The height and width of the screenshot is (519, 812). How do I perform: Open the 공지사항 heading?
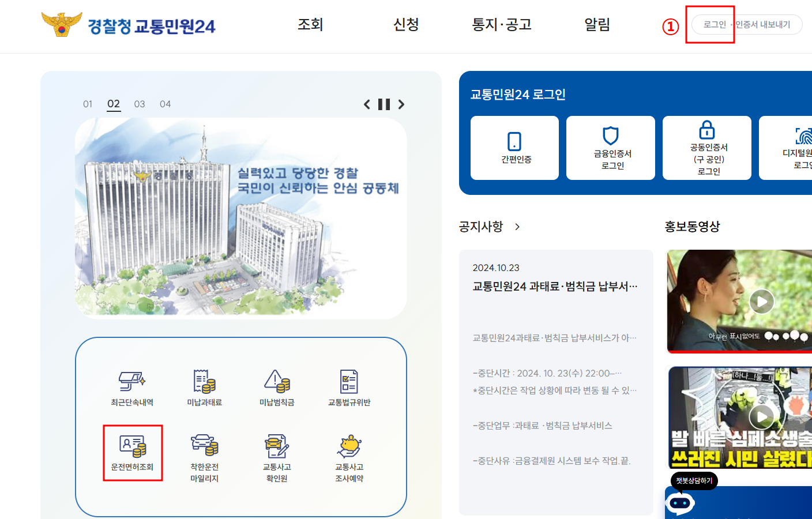[481, 227]
